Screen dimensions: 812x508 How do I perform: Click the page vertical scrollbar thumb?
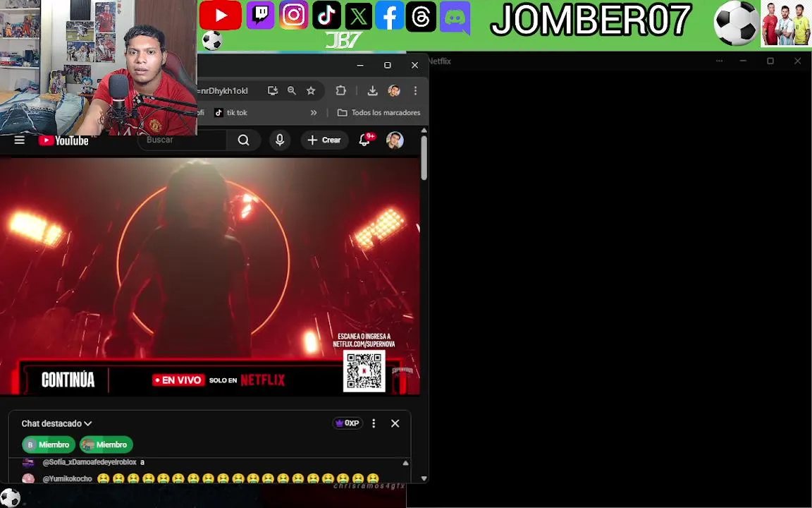(424, 158)
